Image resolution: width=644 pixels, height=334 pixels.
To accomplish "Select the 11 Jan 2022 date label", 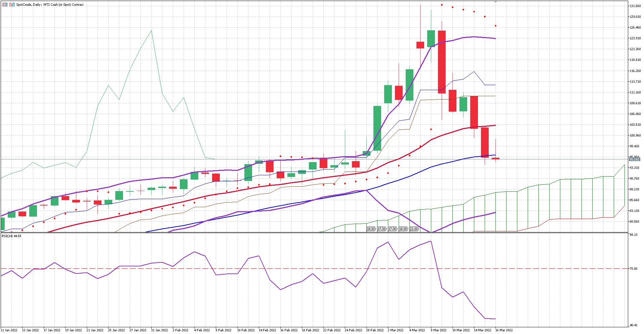I will [x=8, y=330].
